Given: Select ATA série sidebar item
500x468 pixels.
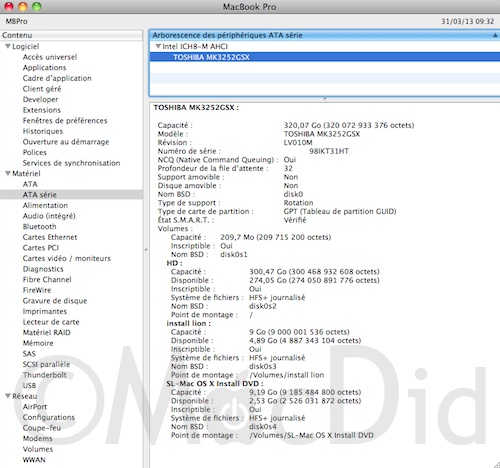Looking at the screenshot, I should [x=40, y=195].
